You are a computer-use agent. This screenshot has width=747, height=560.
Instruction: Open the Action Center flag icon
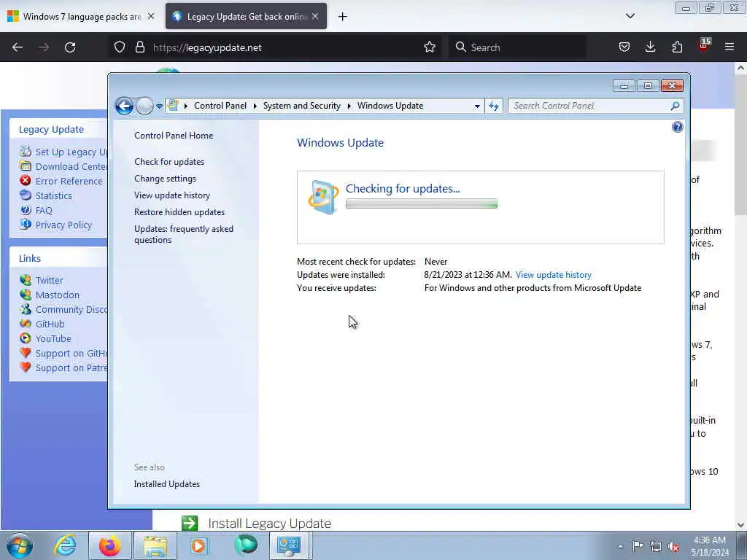[x=638, y=546]
